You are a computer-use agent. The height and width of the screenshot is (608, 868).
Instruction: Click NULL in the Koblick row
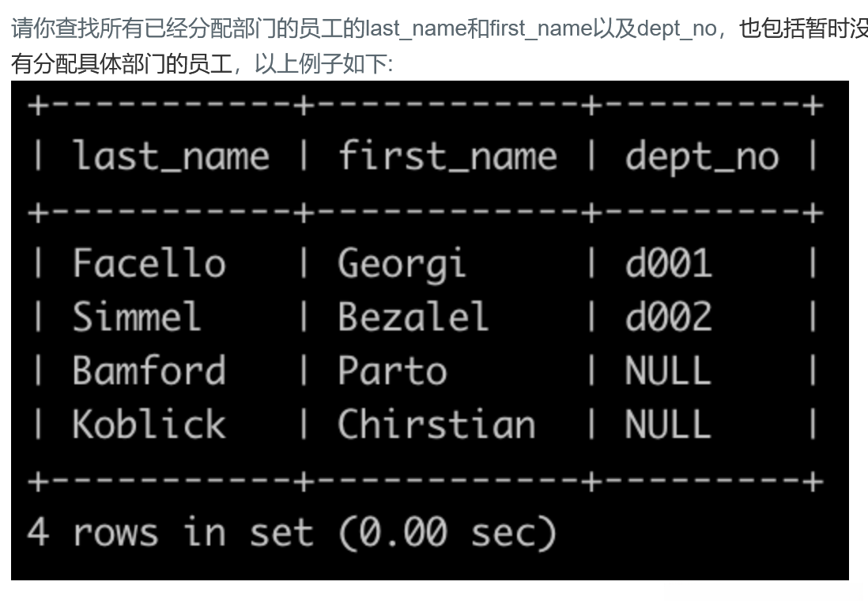click(x=667, y=424)
